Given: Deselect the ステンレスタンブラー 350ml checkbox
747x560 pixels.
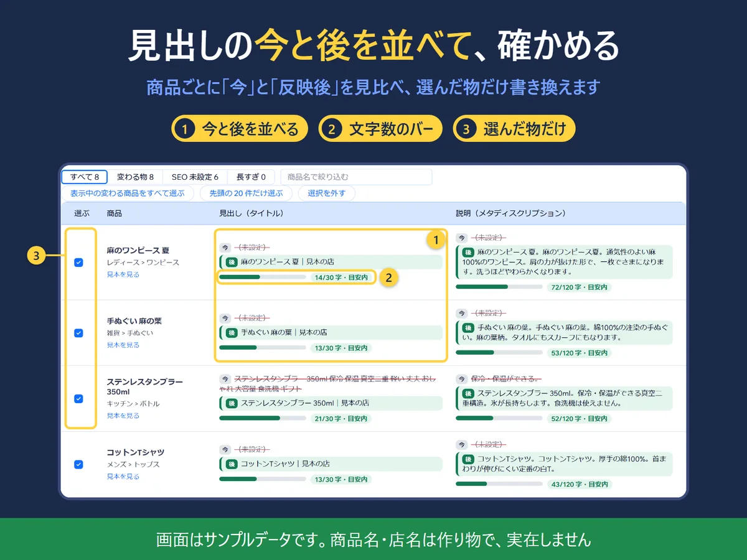Looking at the screenshot, I should click(x=78, y=399).
